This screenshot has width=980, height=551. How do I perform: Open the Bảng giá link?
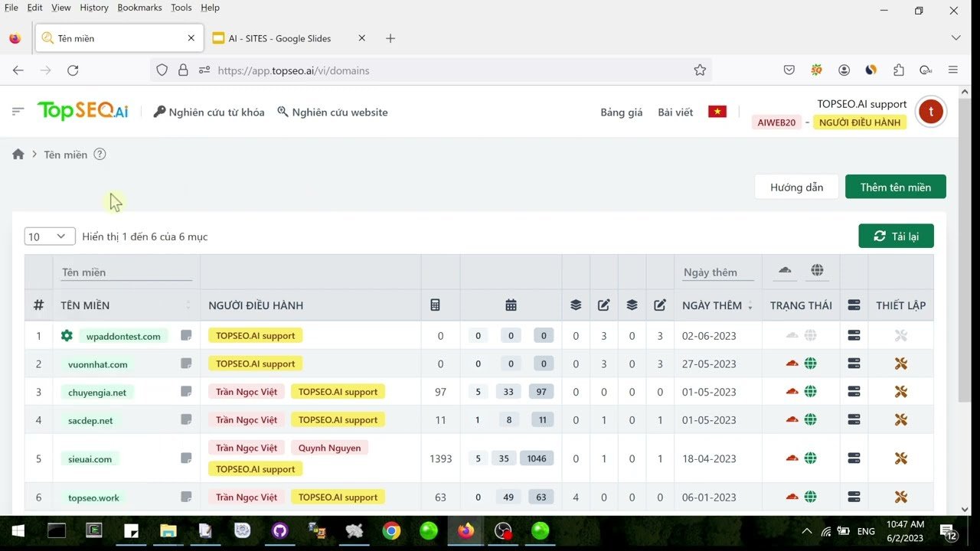point(622,112)
